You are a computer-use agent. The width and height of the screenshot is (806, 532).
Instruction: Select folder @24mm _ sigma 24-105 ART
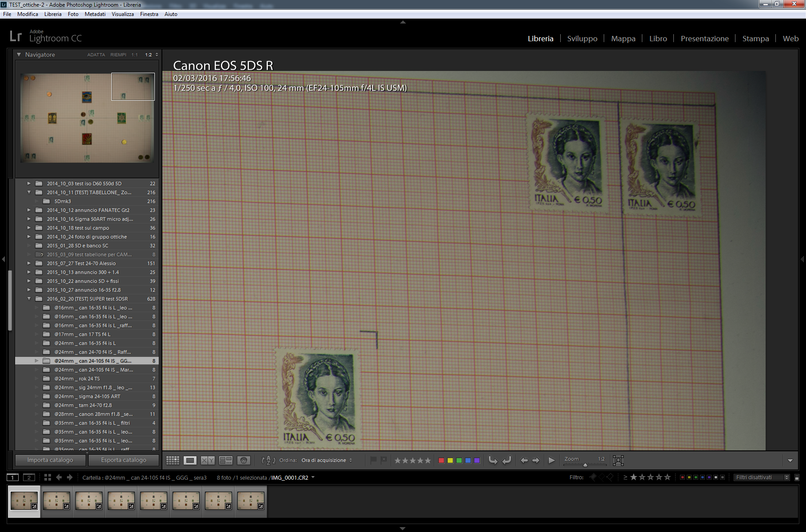87,396
